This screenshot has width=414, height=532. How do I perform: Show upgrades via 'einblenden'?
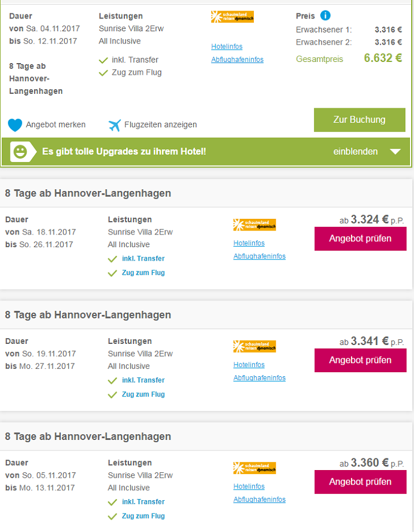pos(356,152)
